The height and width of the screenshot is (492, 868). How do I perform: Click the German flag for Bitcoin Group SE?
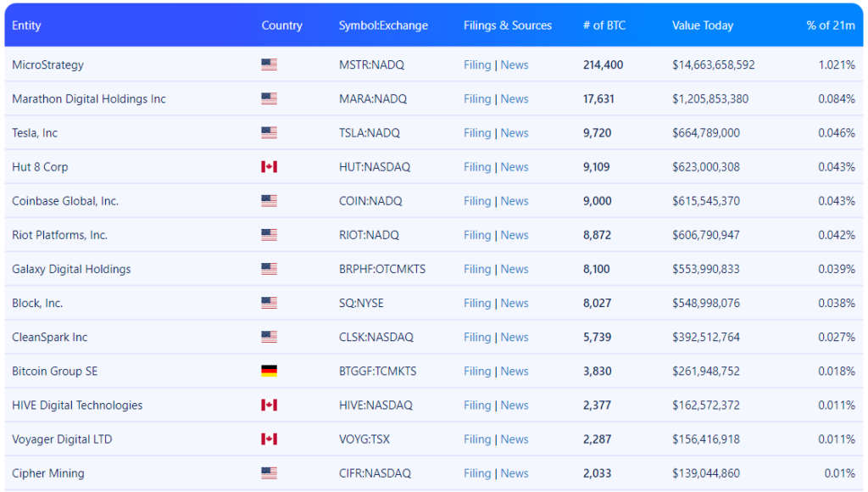pos(269,372)
